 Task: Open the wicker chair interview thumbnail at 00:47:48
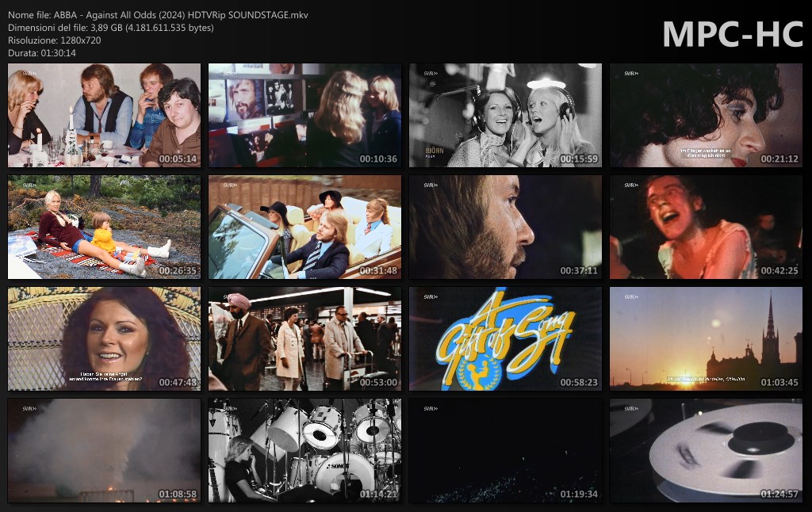point(105,339)
